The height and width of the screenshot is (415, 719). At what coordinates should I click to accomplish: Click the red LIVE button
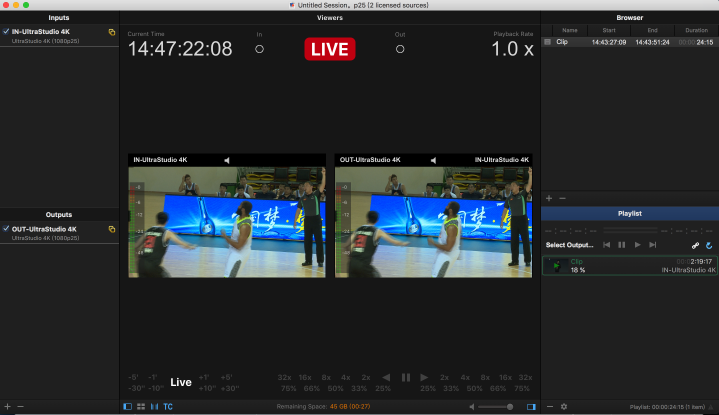(329, 49)
